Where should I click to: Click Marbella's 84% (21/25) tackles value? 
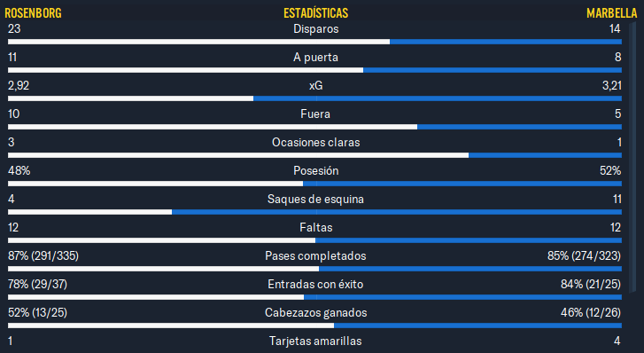click(x=591, y=285)
